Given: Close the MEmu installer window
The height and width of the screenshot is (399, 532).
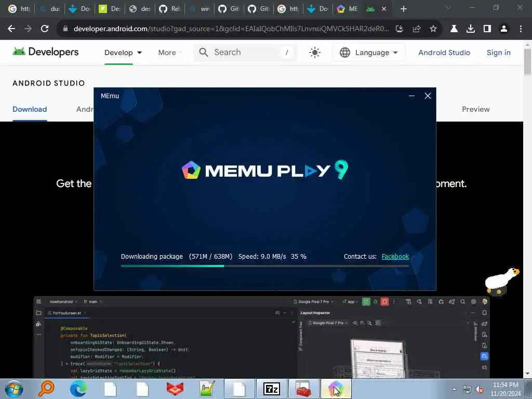Looking at the screenshot, I should [x=428, y=96].
